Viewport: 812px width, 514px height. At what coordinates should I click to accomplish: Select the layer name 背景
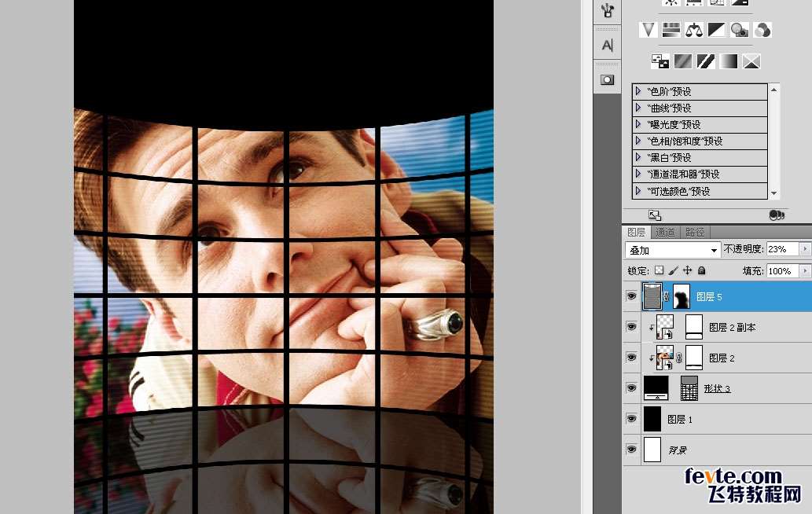pos(678,450)
